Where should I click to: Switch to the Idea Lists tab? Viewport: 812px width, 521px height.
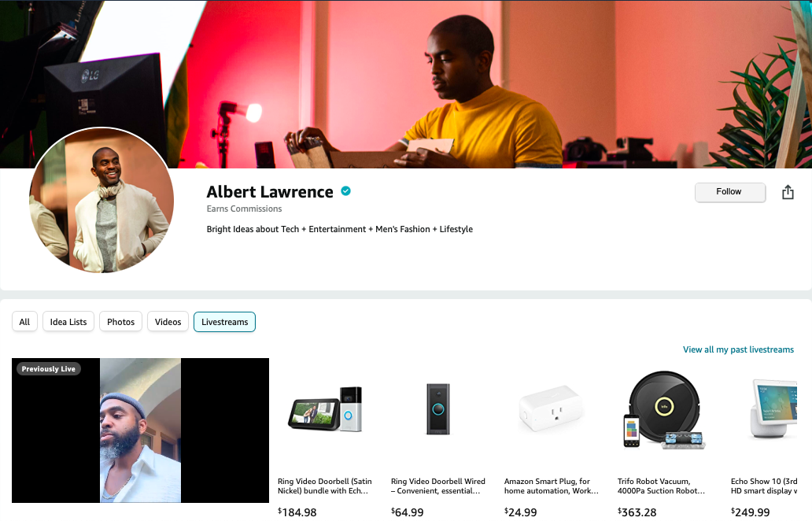click(x=68, y=322)
